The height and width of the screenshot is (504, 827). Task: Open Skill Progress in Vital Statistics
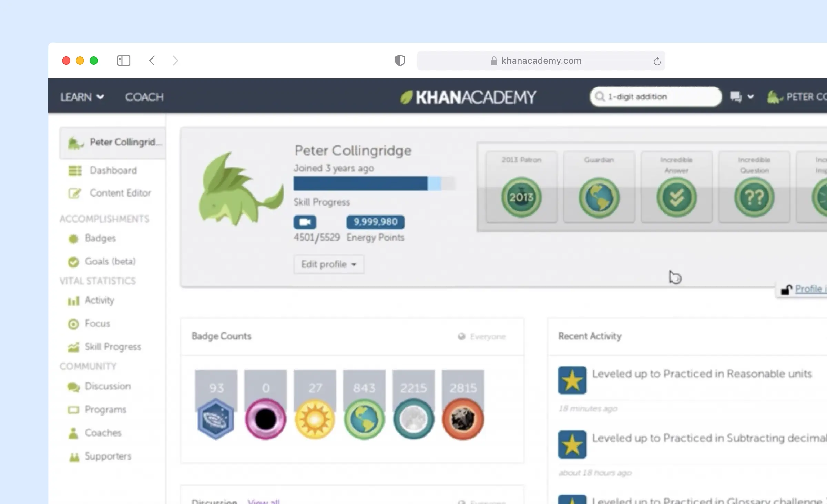pyautogui.click(x=113, y=347)
